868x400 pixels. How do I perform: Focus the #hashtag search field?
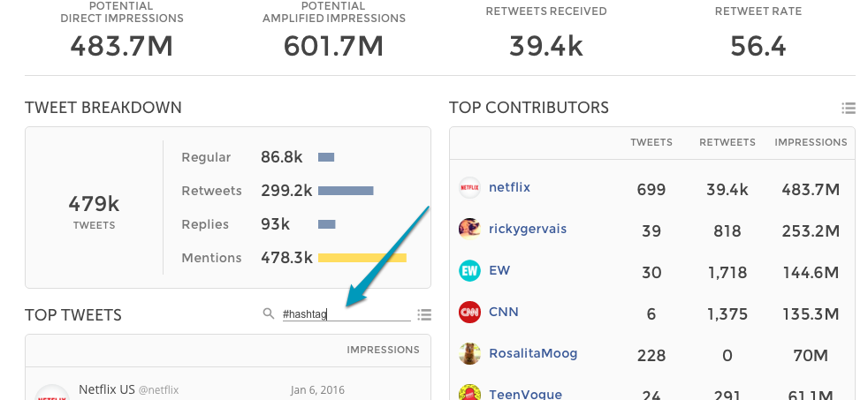345,314
